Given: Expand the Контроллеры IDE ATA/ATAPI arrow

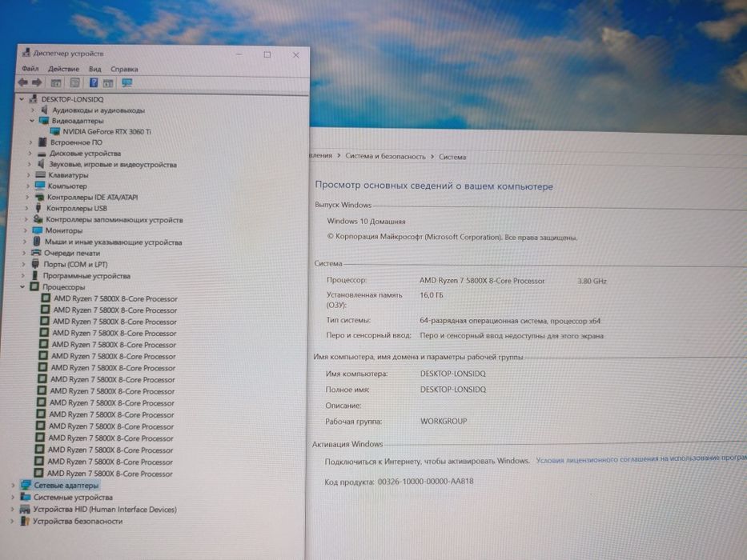Looking at the screenshot, I should coord(27,197).
